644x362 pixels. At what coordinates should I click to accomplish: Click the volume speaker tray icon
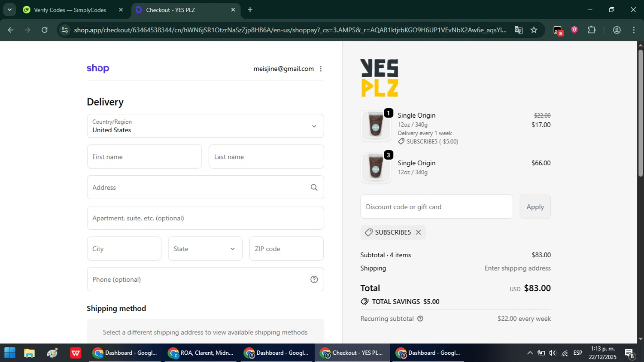click(553, 353)
